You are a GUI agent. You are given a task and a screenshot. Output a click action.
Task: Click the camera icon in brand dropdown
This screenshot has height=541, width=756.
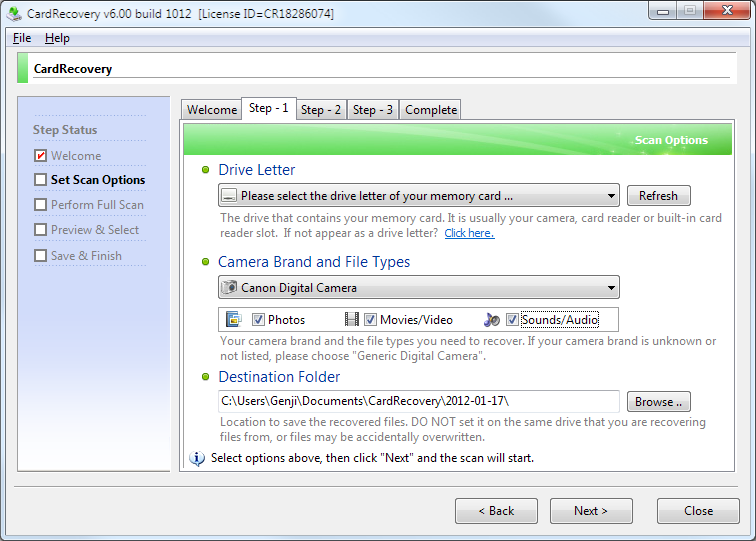click(x=229, y=287)
